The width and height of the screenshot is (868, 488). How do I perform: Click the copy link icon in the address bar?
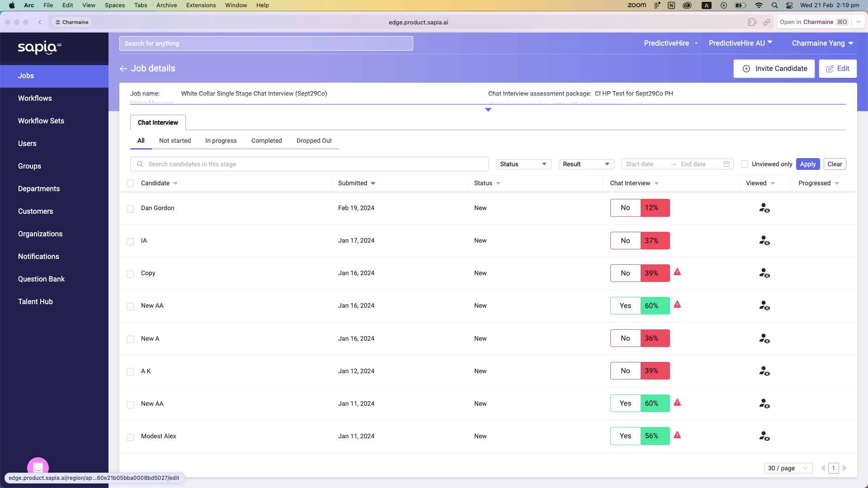[767, 22]
